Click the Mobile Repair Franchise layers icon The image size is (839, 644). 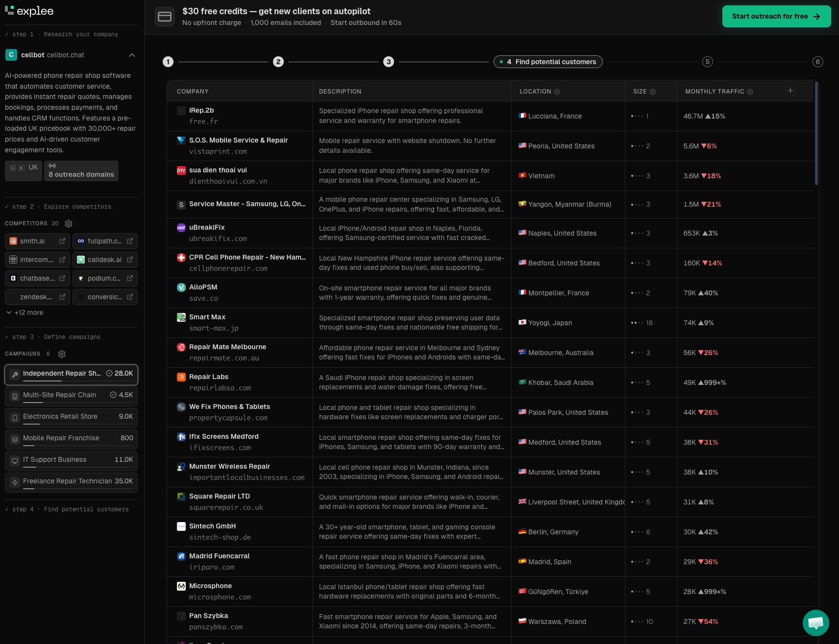(x=15, y=439)
